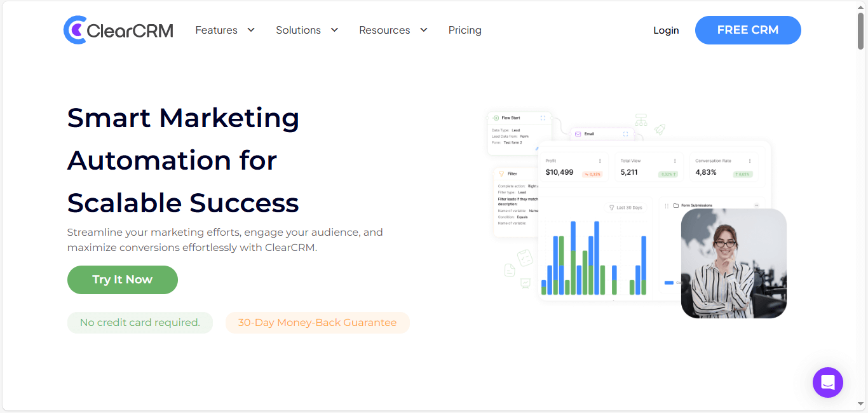Click the ClearCRM logo

pos(118,30)
